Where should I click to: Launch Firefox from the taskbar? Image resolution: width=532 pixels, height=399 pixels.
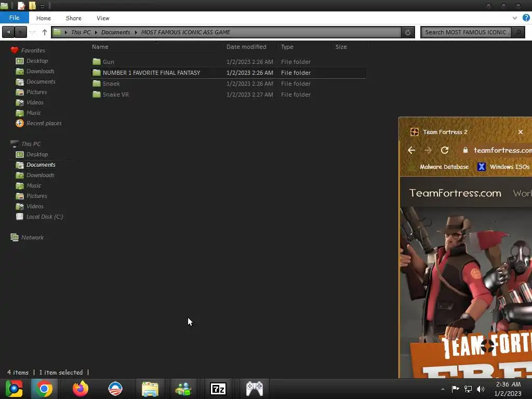tap(81, 389)
